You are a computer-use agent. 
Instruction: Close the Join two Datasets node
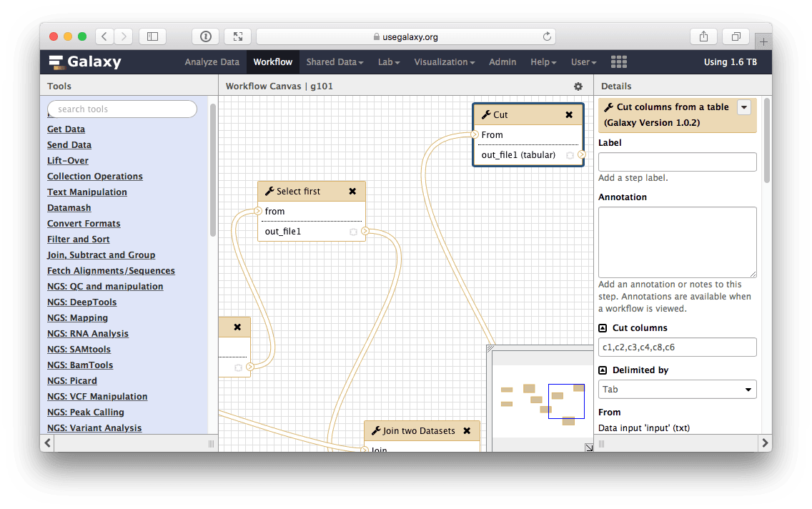point(468,430)
